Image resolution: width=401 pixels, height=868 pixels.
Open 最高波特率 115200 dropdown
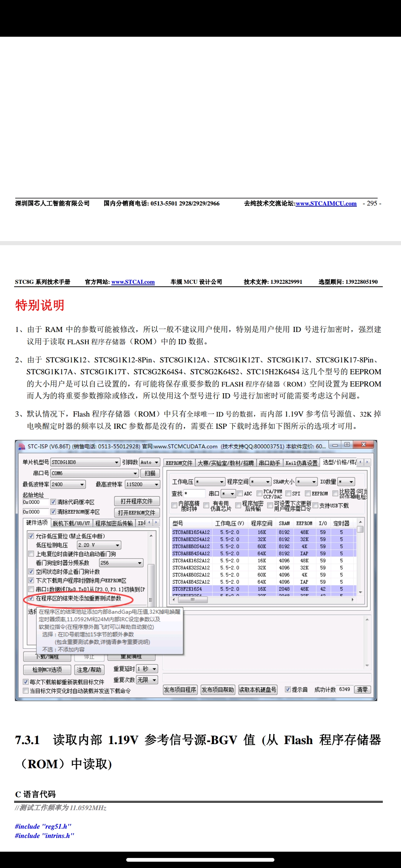[x=142, y=484]
